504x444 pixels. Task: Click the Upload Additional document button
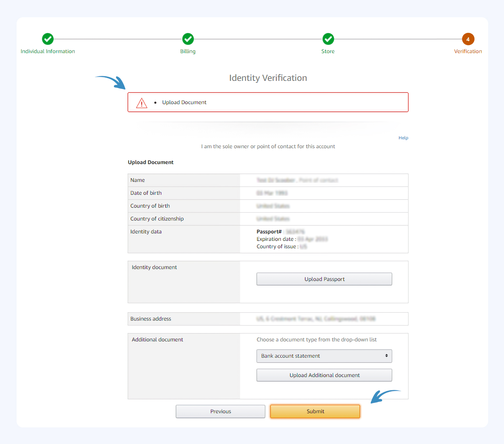[324, 375]
